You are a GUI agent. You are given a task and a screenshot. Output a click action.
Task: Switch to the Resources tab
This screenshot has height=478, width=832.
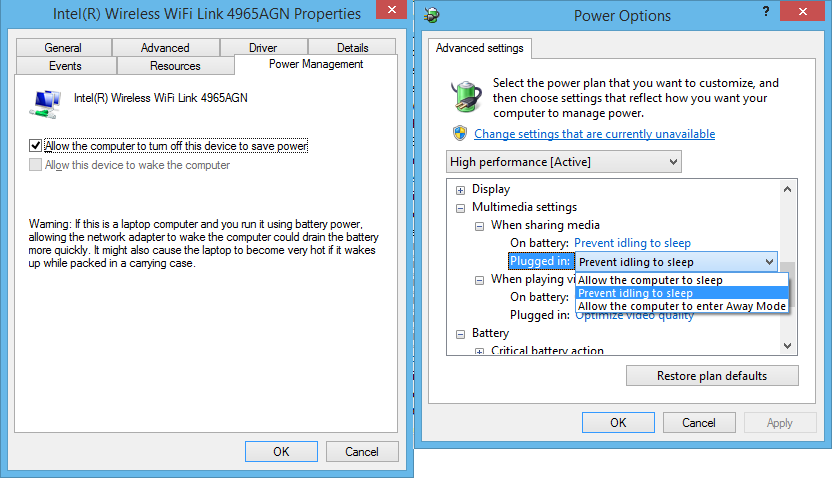(175, 66)
